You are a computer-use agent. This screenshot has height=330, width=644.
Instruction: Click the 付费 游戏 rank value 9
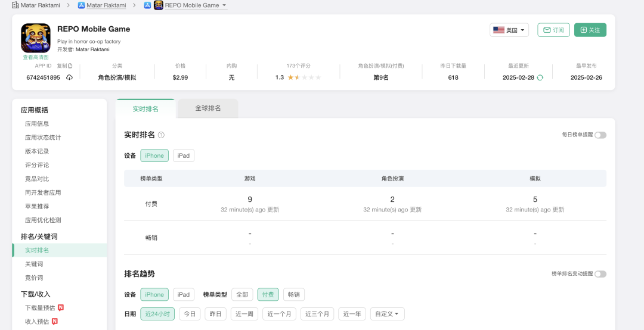point(250,200)
